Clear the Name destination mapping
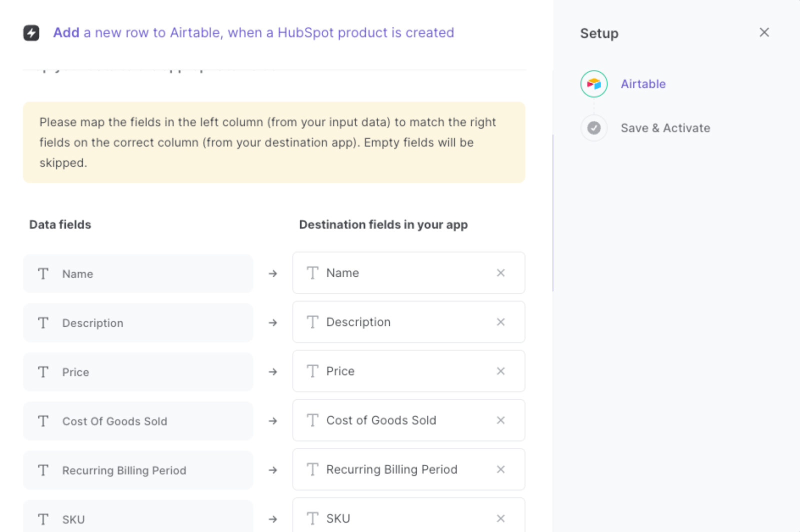Viewport: 800px width, 532px height. [x=500, y=273]
